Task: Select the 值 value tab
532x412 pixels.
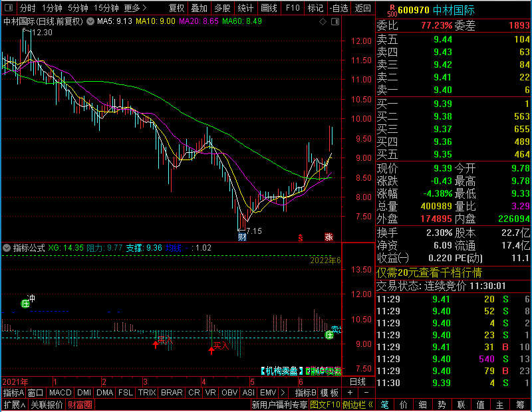Action: [x=480, y=405]
